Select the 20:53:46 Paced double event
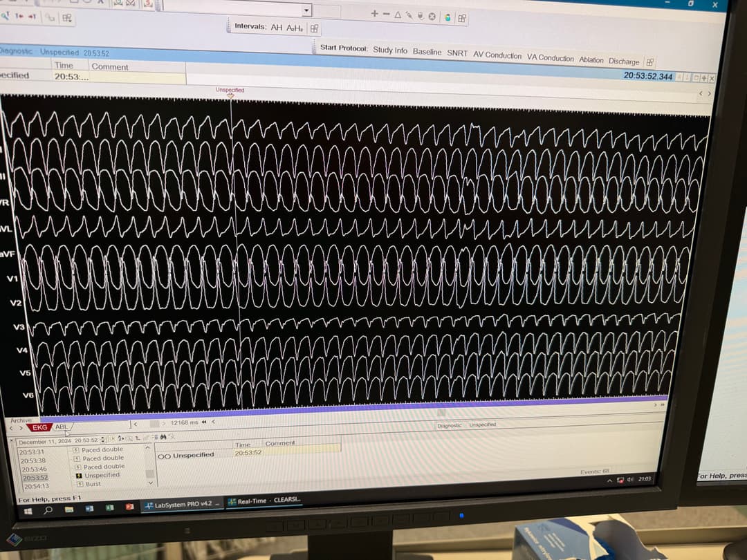 (73, 467)
